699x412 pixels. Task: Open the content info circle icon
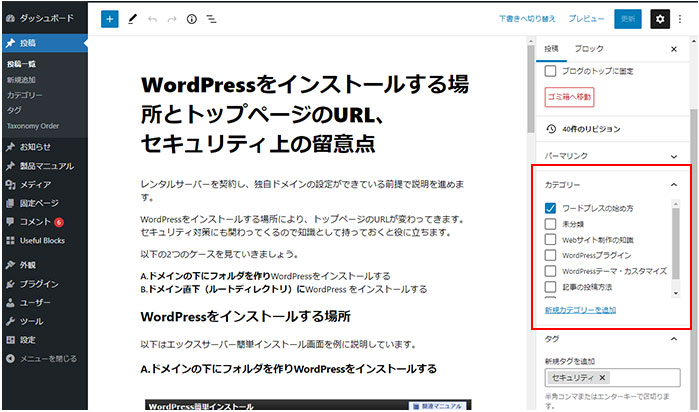click(x=192, y=19)
